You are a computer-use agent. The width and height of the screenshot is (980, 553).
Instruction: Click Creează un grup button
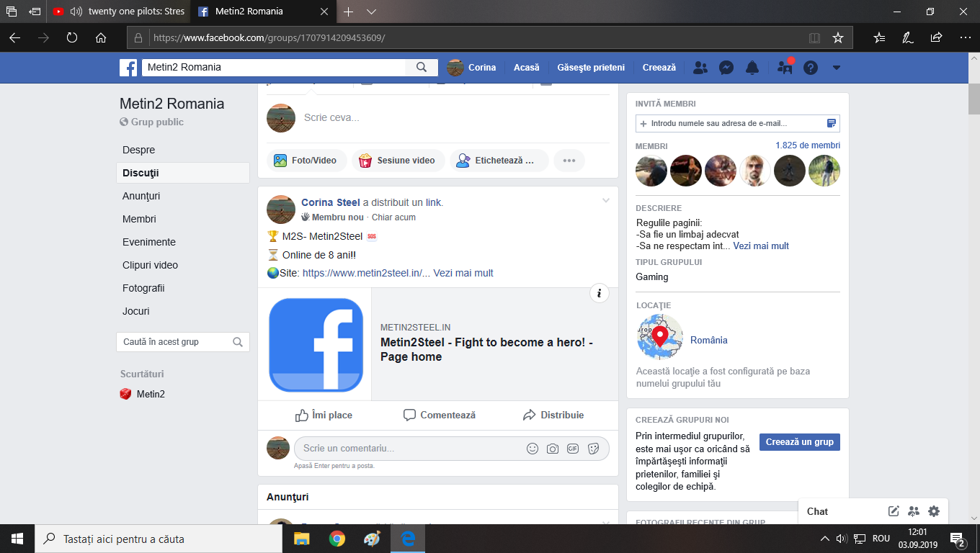point(800,442)
